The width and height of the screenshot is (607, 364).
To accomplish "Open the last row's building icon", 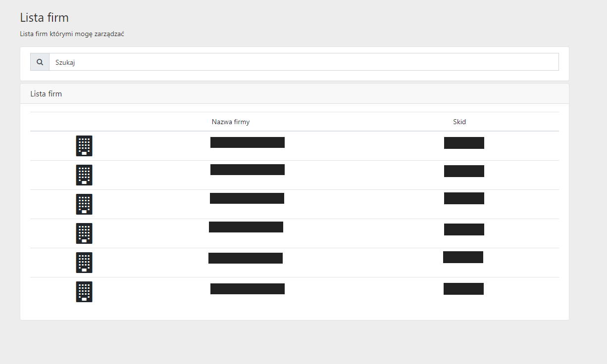I will [x=84, y=292].
